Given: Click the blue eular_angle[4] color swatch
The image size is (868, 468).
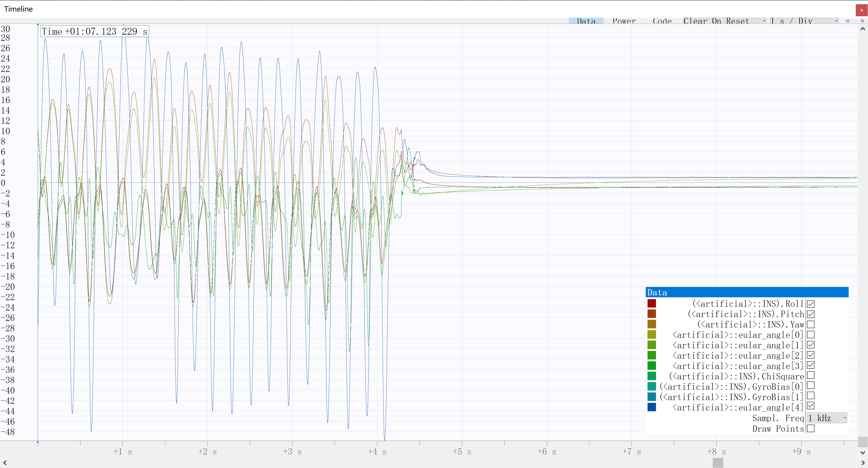Looking at the screenshot, I should [652, 407].
